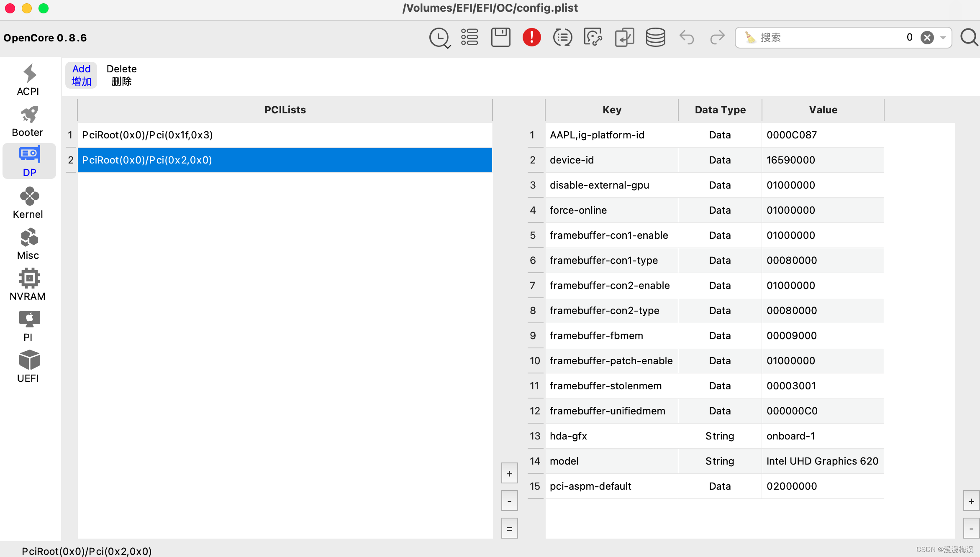980x557 pixels.
Task: Click the Value column header
Action: tap(823, 110)
